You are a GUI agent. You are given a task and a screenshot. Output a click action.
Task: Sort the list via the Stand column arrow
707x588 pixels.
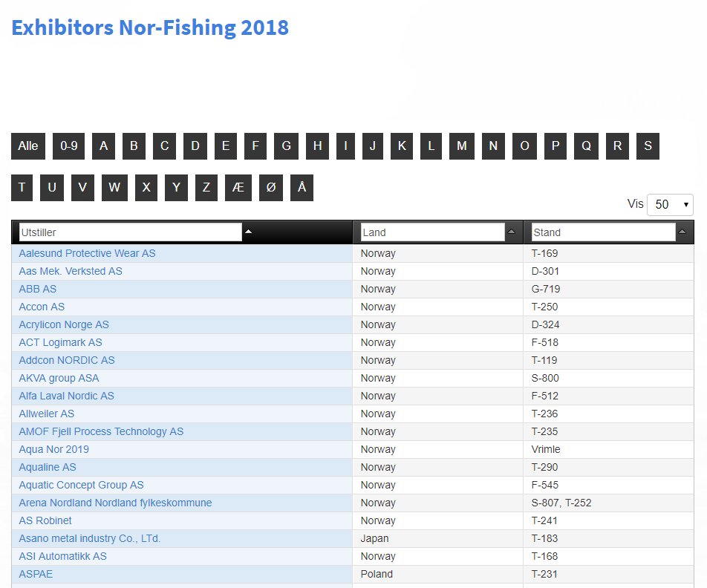click(682, 232)
